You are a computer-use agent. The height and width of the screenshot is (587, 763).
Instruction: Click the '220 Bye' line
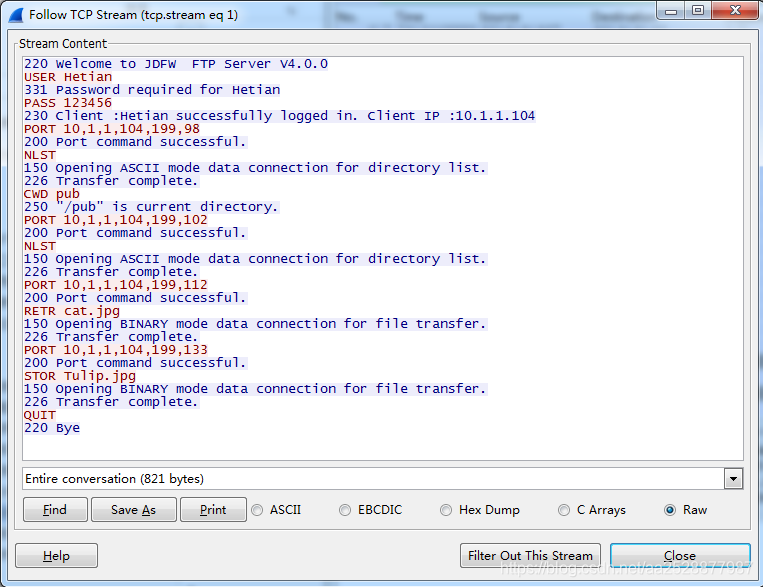52,428
